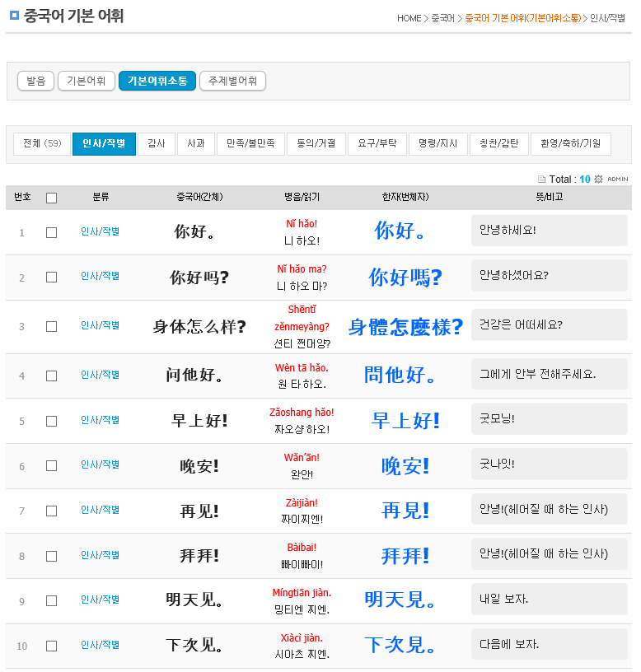Check the box for row 1 你好
Screen dimensions: 641x672
(x=51, y=232)
